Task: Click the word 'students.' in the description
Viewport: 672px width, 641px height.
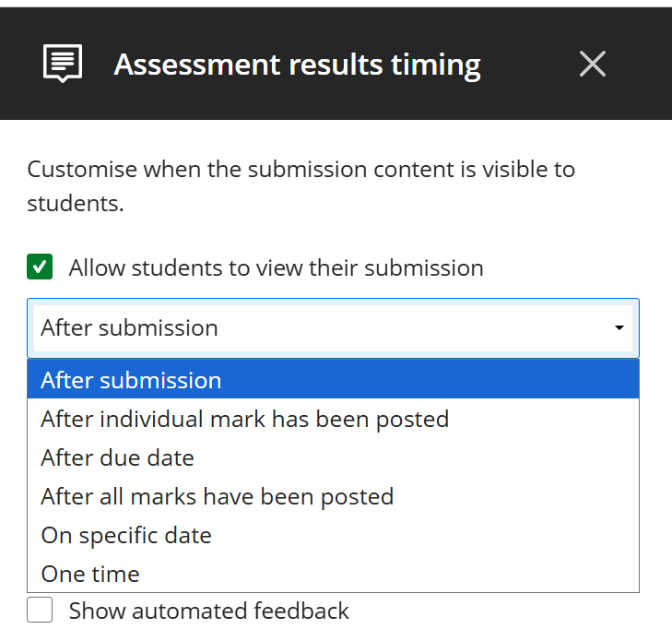Action: (76, 204)
